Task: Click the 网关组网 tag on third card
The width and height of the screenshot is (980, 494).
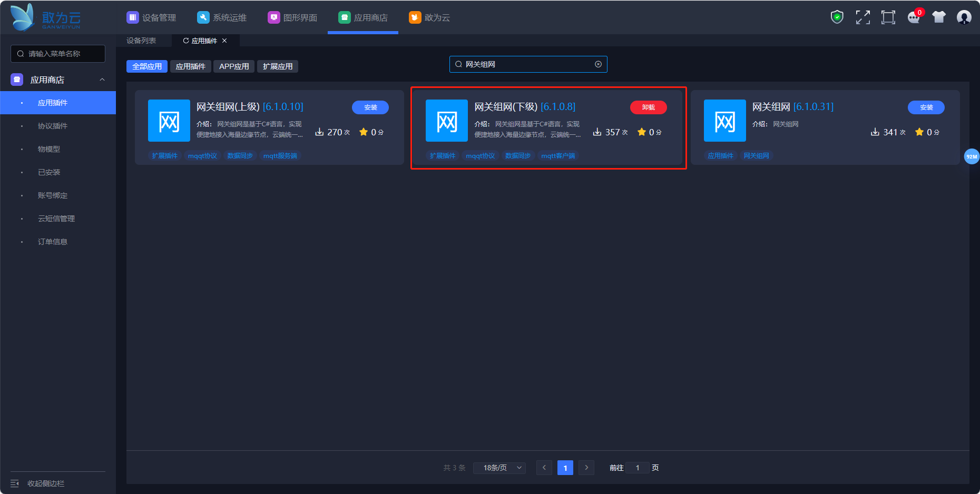Action: [x=756, y=156]
